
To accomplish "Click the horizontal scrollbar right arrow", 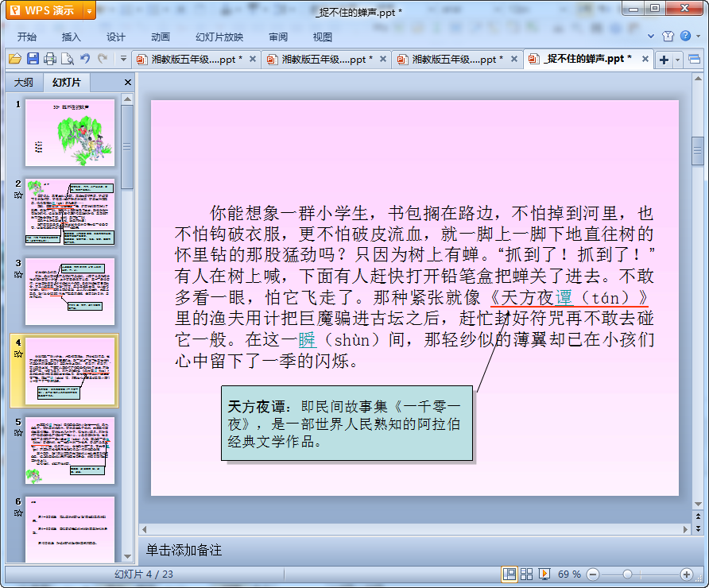I will click(x=685, y=529).
